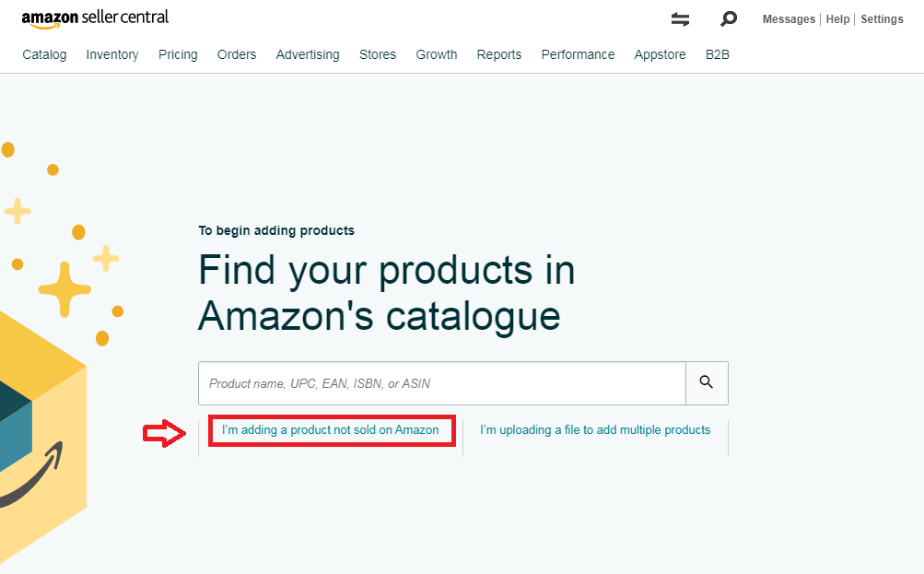Open the header search magnifier icon
The image size is (924, 574).
729,19
